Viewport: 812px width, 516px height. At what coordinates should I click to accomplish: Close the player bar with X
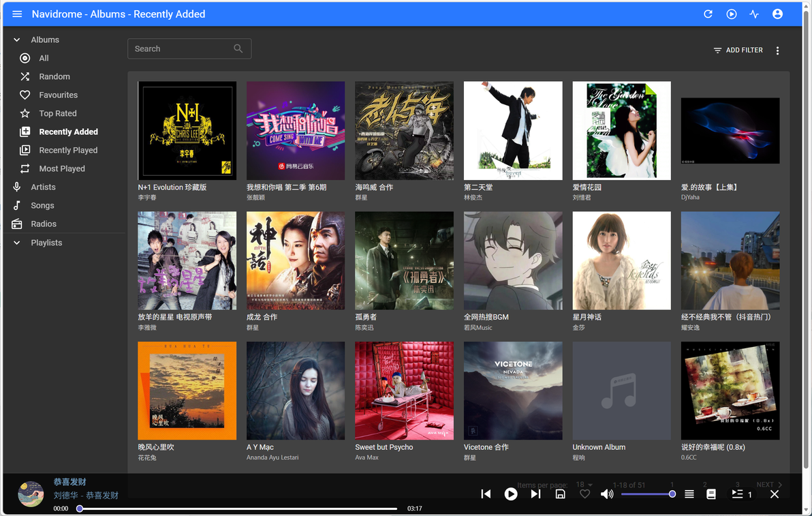(x=775, y=494)
